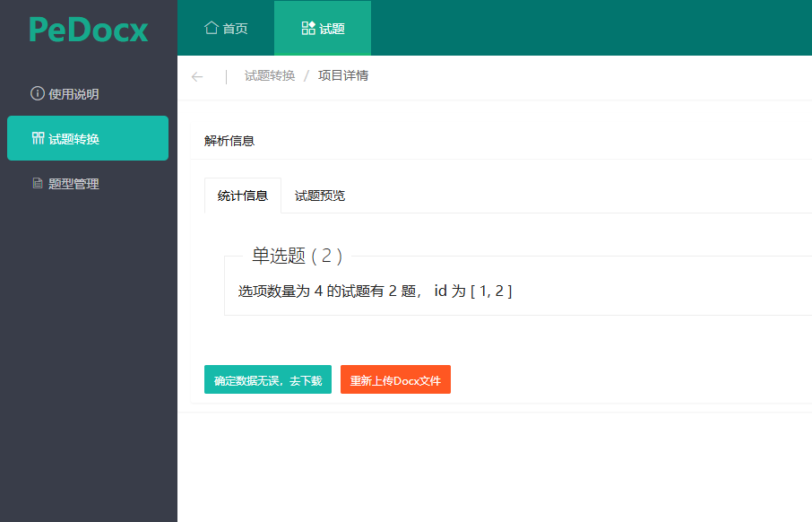Click the 项目详情 breadcrumb
The height and width of the screenshot is (522, 812).
[x=343, y=75]
